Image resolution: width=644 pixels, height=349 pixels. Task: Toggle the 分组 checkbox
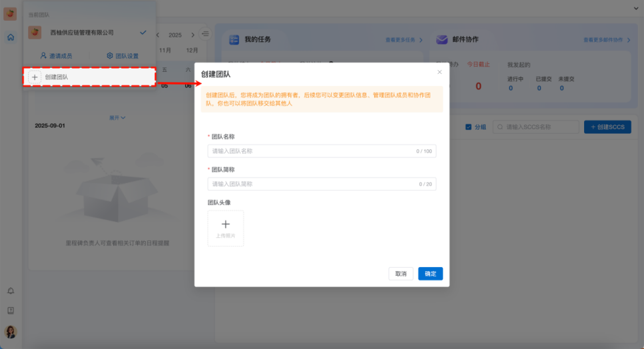coord(468,127)
